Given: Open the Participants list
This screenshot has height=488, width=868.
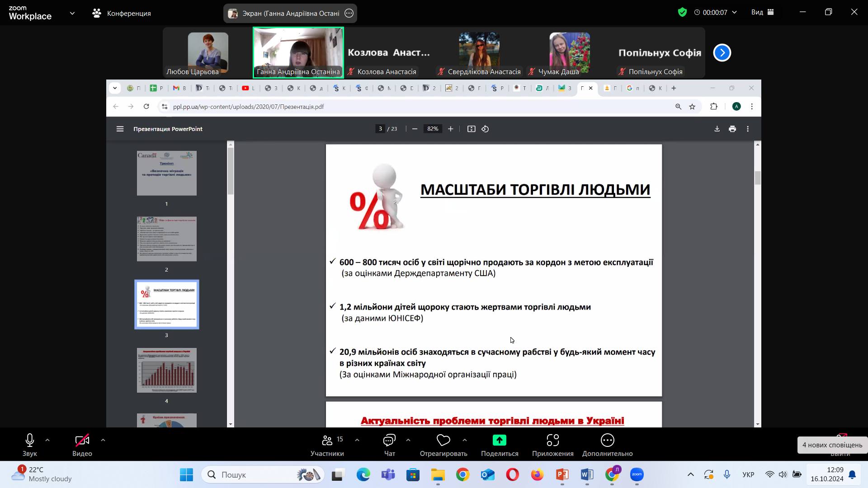Looking at the screenshot, I should [x=327, y=440].
